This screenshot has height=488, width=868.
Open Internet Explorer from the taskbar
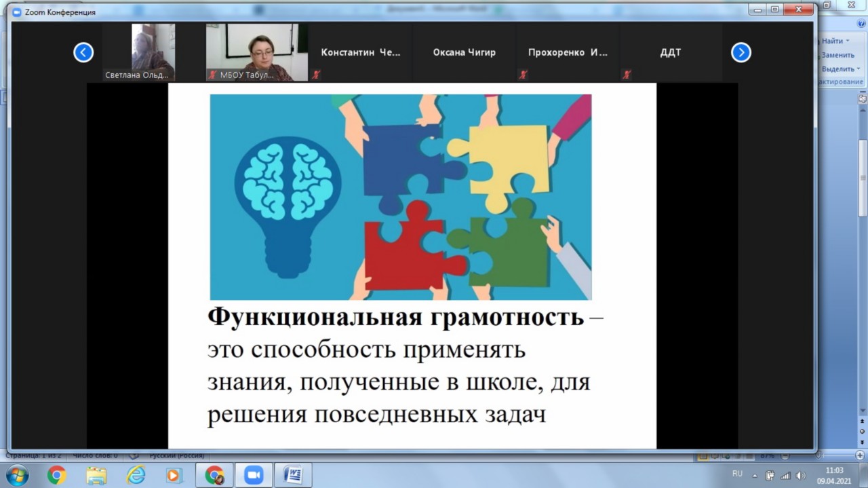[136, 475]
